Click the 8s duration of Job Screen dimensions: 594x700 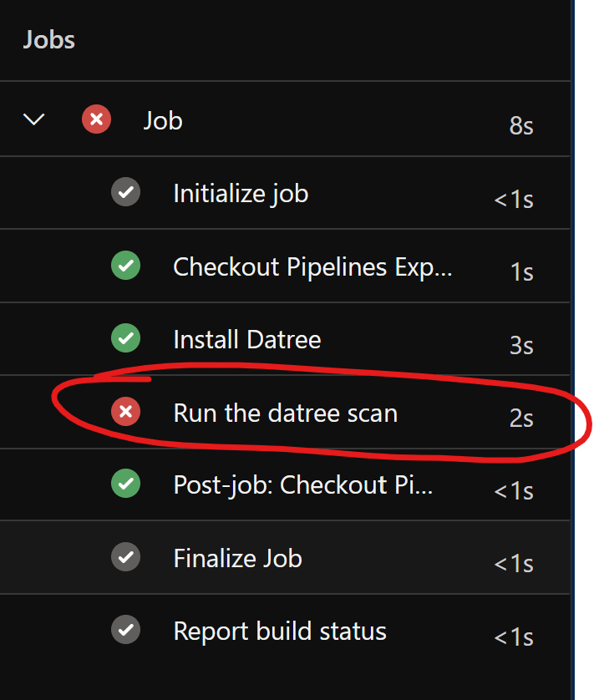tap(521, 125)
